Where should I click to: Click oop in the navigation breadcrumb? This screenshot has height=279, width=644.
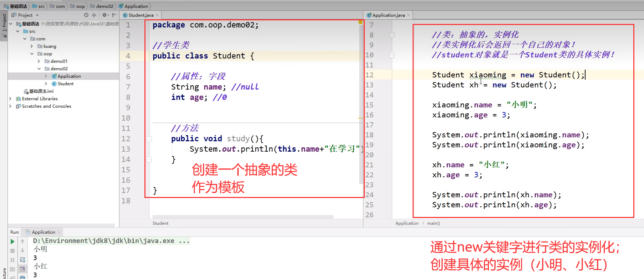tap(77, 6)
